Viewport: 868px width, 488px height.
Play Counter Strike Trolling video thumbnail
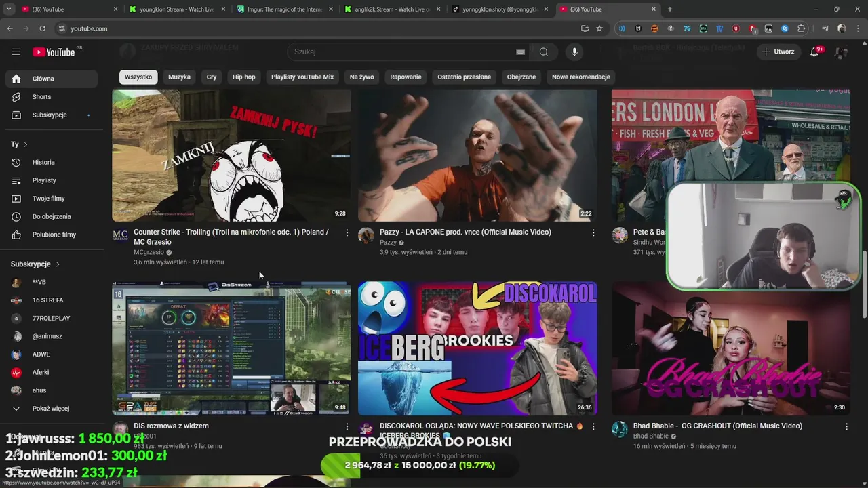tap(231, 156)
